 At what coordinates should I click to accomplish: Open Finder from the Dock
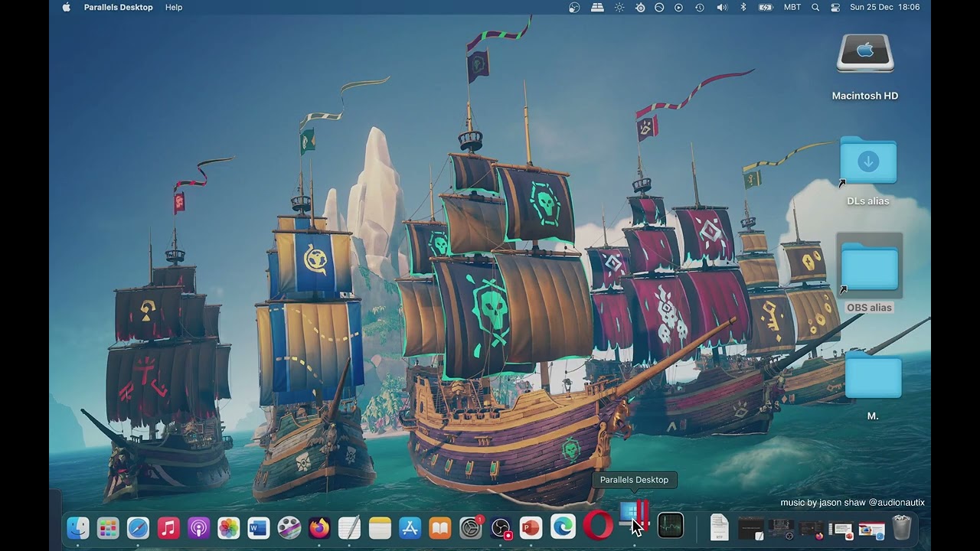click(x=78, y=527)
